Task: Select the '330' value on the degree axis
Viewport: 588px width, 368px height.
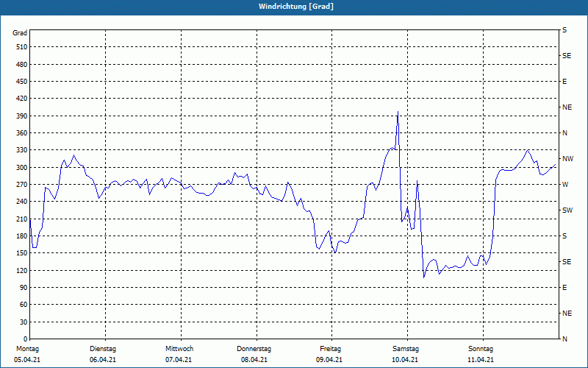Action: point(22,150)
